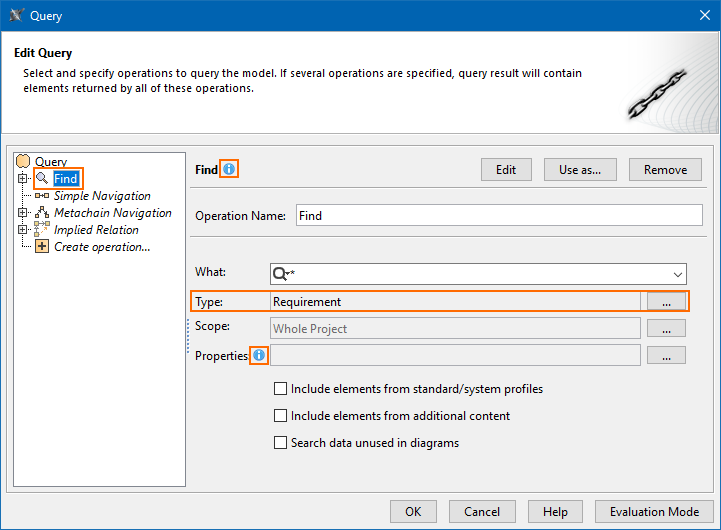
Task: Open the What dropdown list
Action: point(678,274)
